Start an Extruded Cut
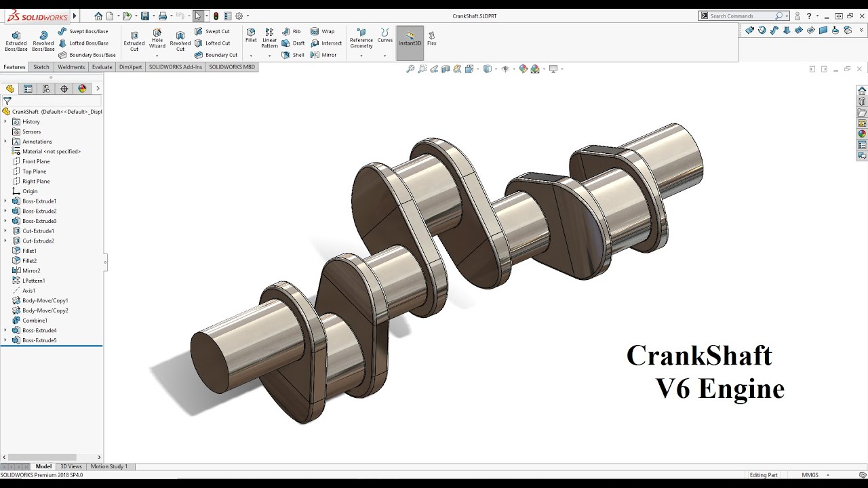This screenshot has height=488, width=868. coord(134,41)
